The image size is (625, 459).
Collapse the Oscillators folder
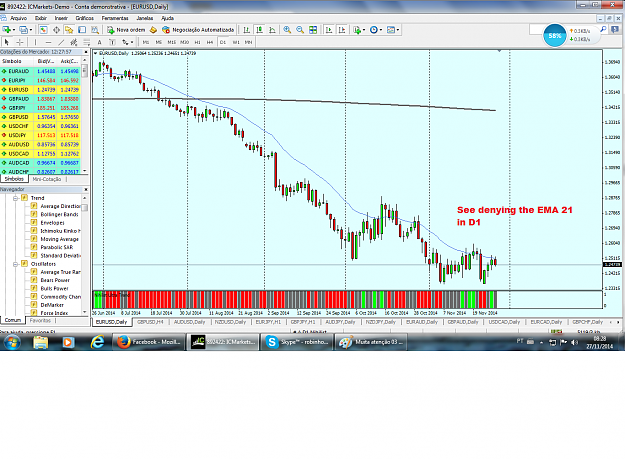16,264
